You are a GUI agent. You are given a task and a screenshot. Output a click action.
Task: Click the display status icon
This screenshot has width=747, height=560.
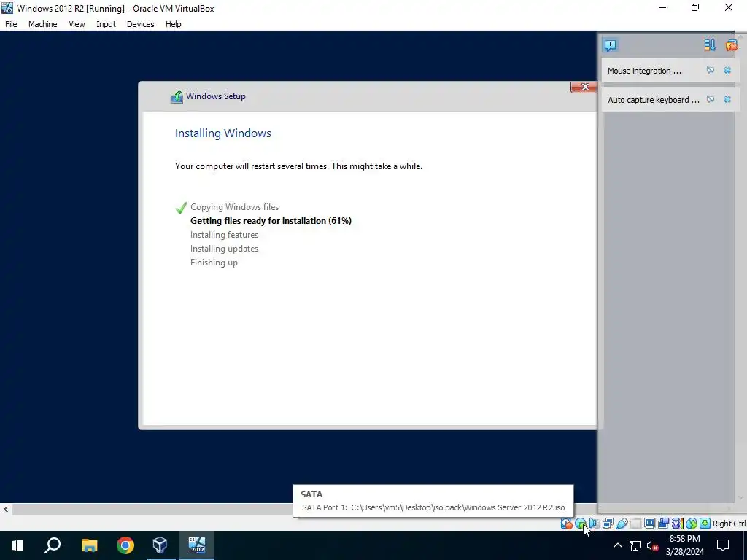[649, 524]
